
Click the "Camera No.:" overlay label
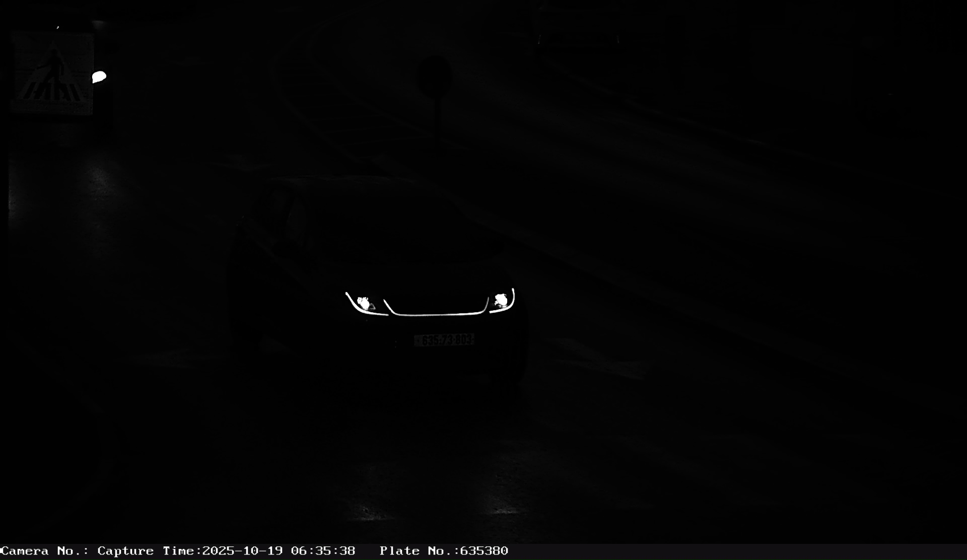[x=45, y=551]
